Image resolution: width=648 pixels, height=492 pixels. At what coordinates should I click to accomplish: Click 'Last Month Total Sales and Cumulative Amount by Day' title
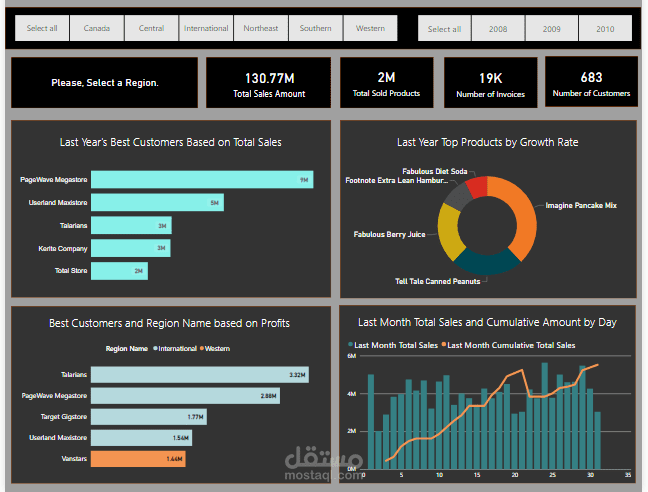[487, 322]
